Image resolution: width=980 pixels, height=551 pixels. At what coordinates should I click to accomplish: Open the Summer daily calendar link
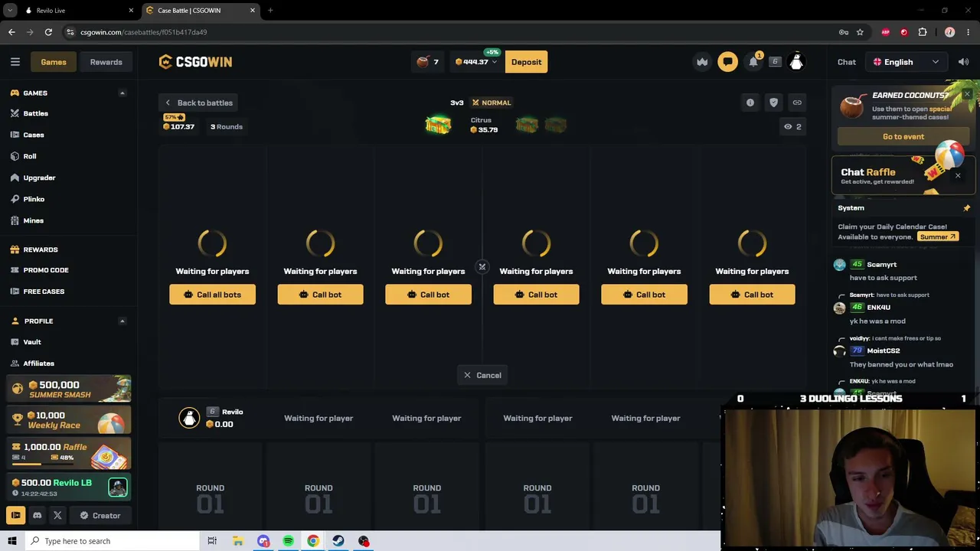938,237
